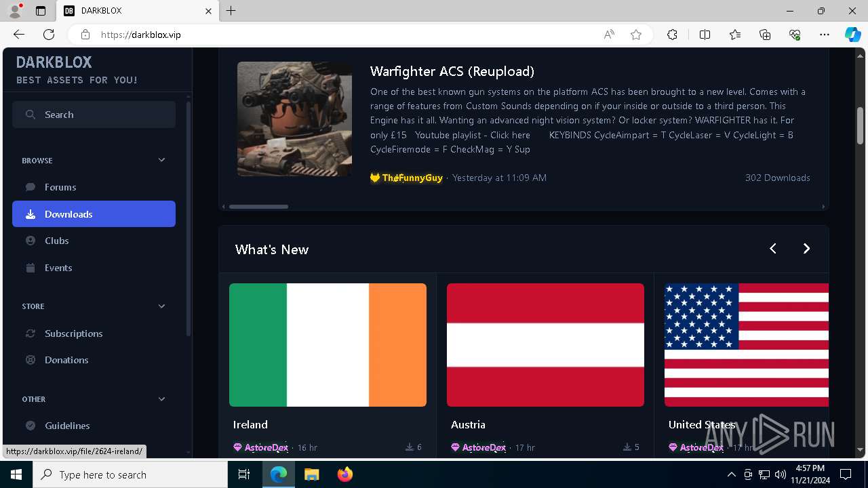Image resolution: width=868 pixels, height=488 pixels.
Task: Open the Austria file title
Action: tap(468, 424)
